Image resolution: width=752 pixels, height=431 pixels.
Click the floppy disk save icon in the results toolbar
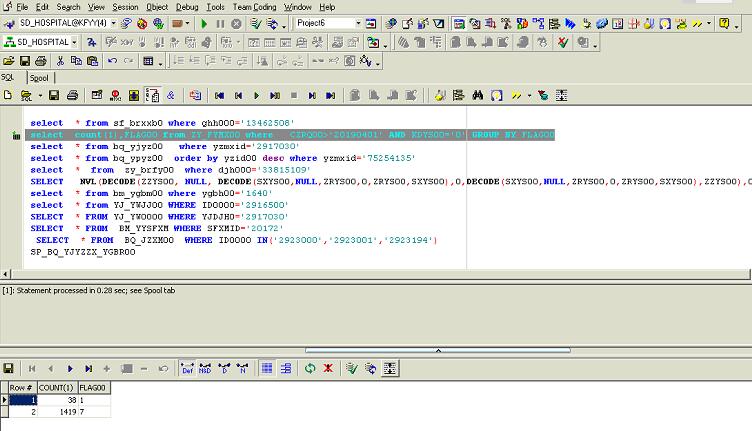9,368
